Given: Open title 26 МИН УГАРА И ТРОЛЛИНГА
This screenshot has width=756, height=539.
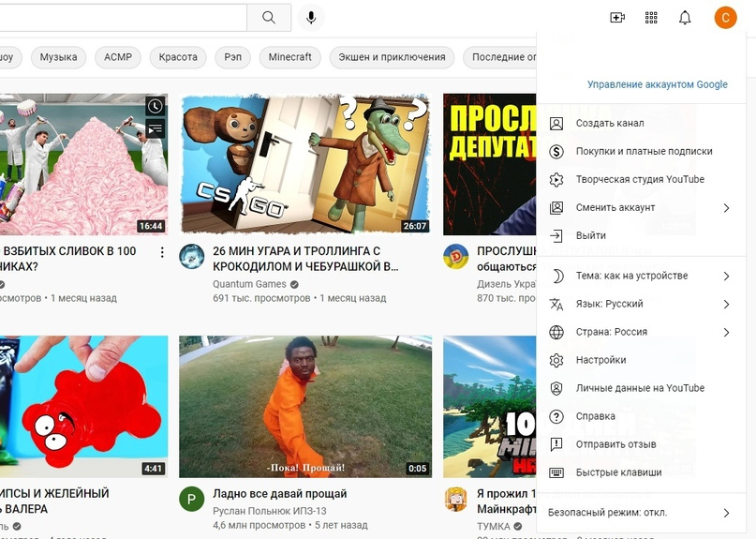Looking at the screenshot, I should click(x=305, y=259).
